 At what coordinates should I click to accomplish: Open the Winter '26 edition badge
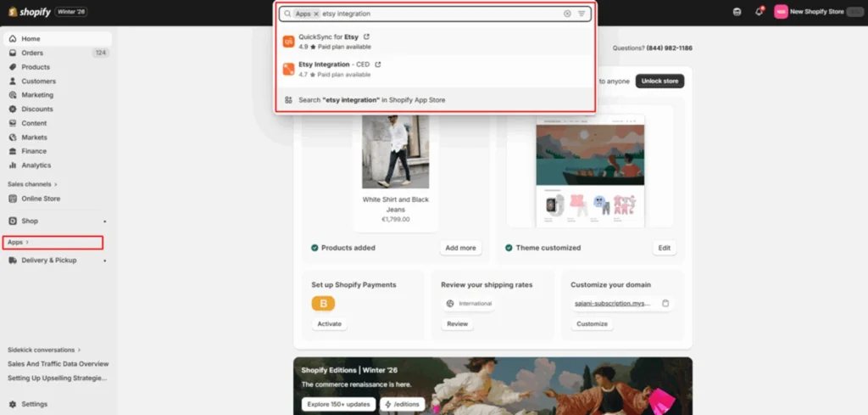tap(71, 12)
